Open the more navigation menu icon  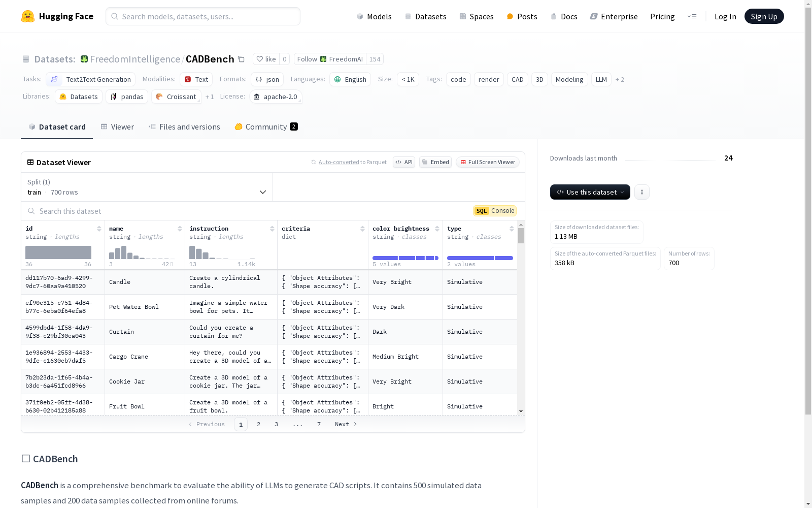pyautogui.click(x=692, y=16)
